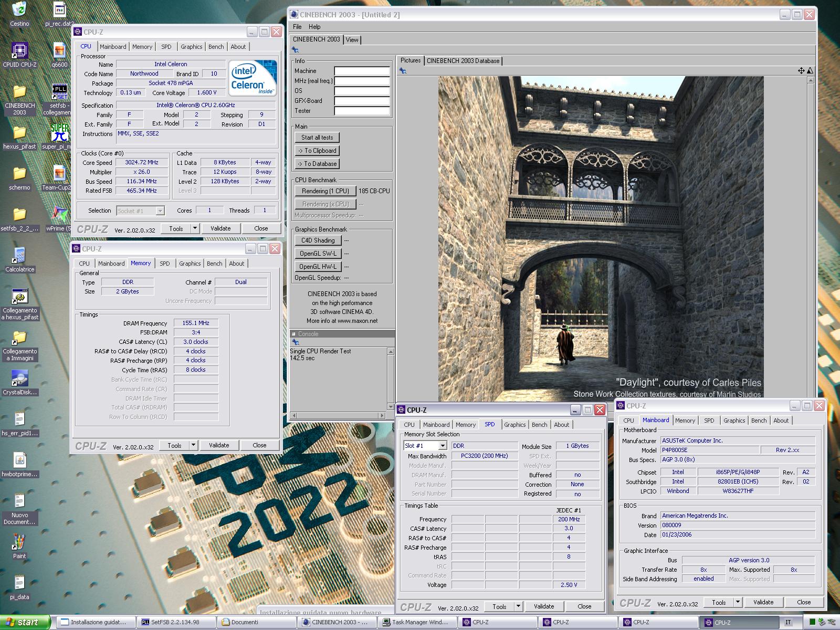
Task: Click the pin icon in CINEBENCH Info panel
Action: coord(295,50)
